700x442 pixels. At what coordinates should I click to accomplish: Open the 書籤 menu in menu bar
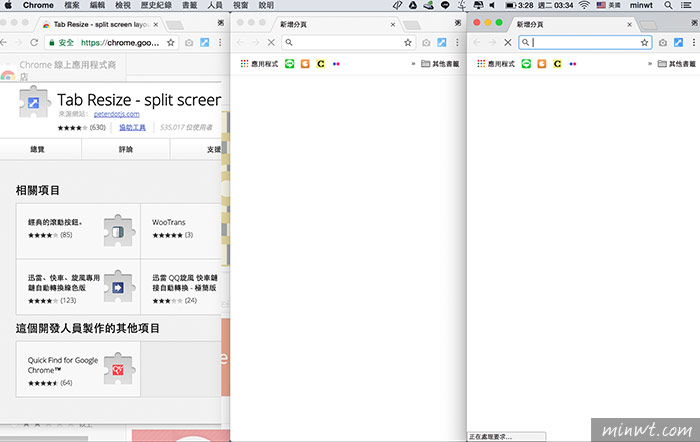point(190,5)
